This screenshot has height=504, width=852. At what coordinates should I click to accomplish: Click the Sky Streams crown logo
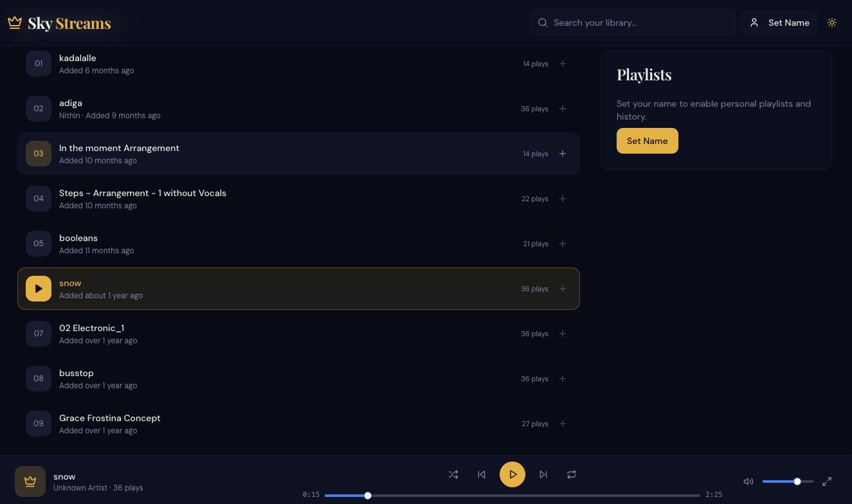[15, 22]
